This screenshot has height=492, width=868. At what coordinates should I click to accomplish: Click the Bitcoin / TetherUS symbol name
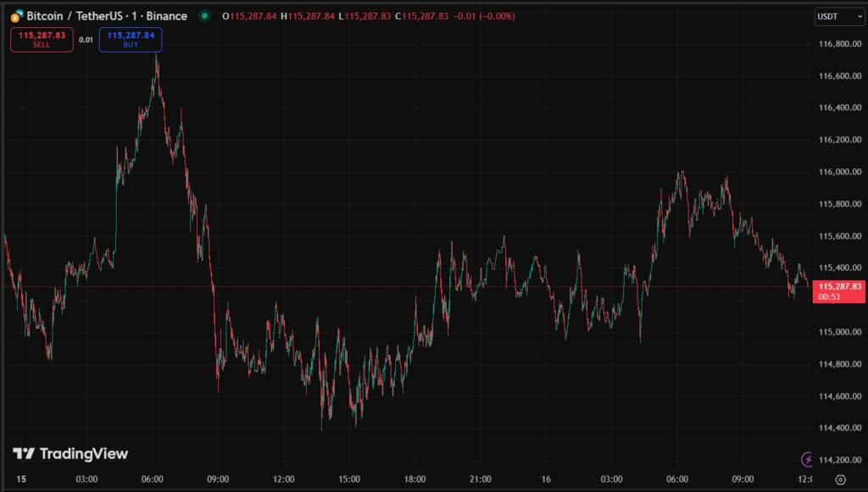[x=77, y=15]
